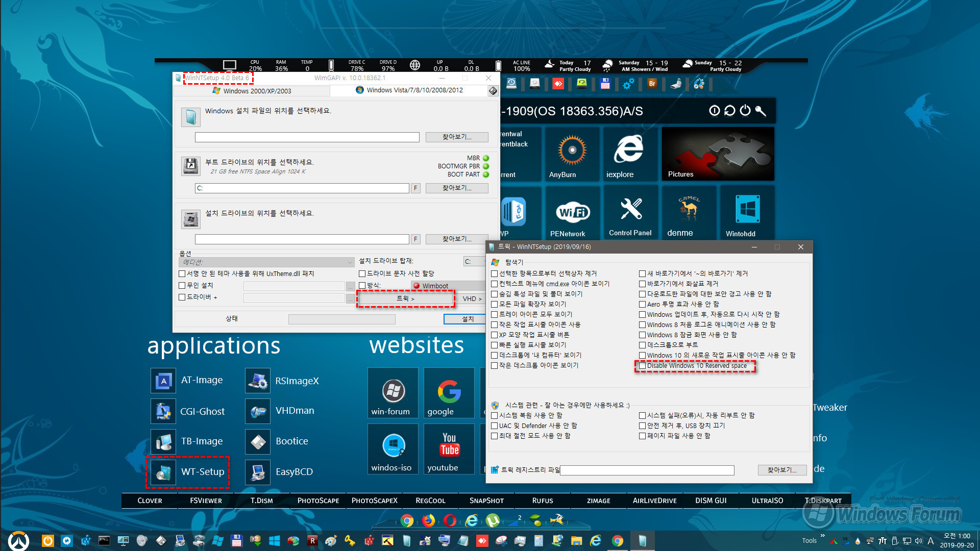The image size is (980, 551).
Task: Open RSImageX application icon
Action: click(x=258, y=381)
